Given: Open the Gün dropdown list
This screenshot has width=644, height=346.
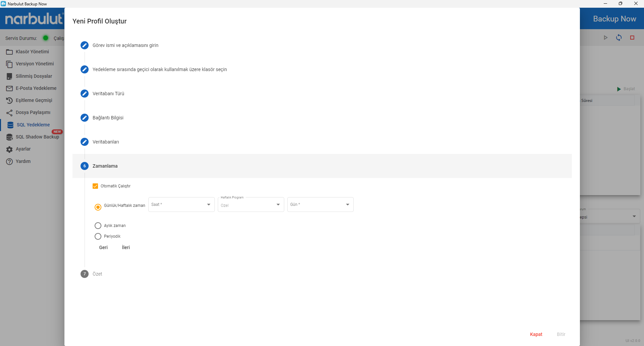Looking at the screenshot, I should coord(320,205).
